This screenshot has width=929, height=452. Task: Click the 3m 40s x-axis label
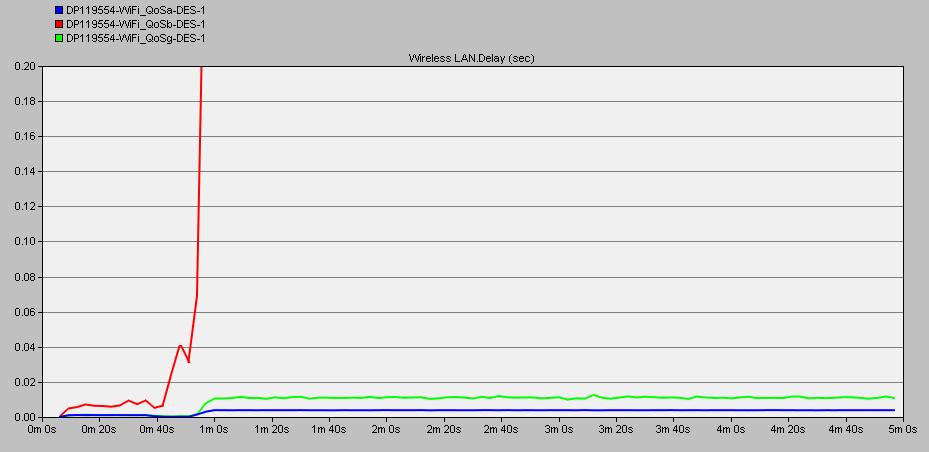672,429
